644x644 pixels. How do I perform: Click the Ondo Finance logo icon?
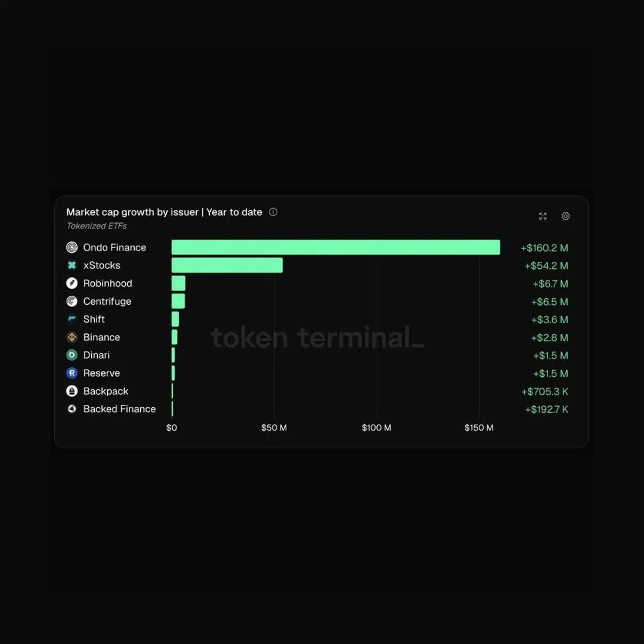click(72, 247)
